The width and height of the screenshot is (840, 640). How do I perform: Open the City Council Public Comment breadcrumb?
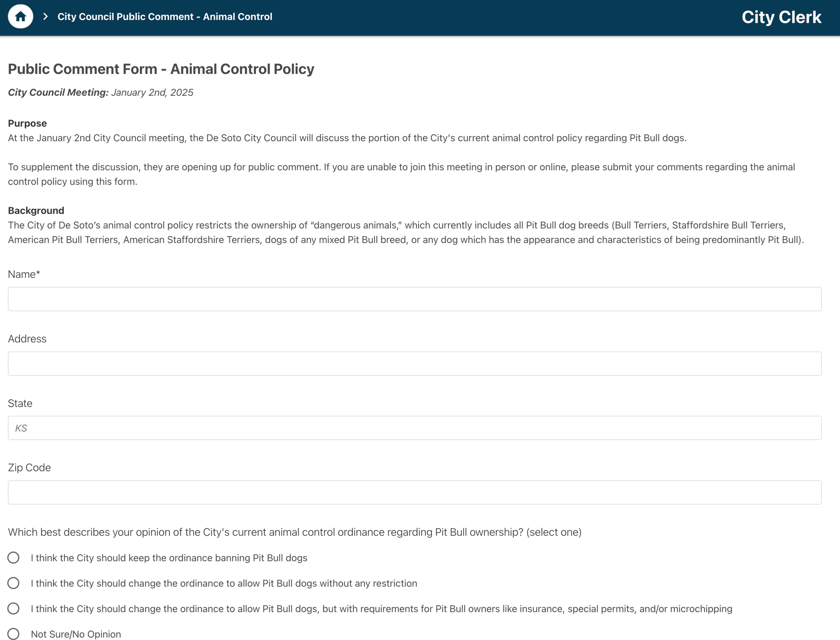[x=164, y=17]
